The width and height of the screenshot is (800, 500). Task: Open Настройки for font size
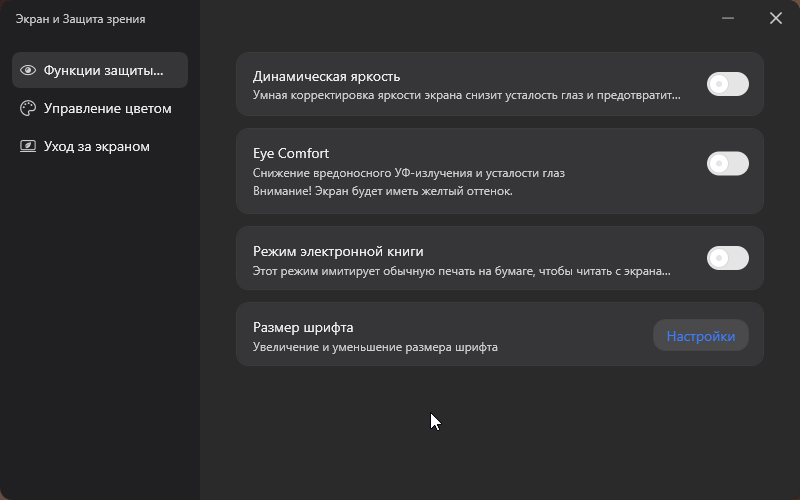(x=700, y=336)
